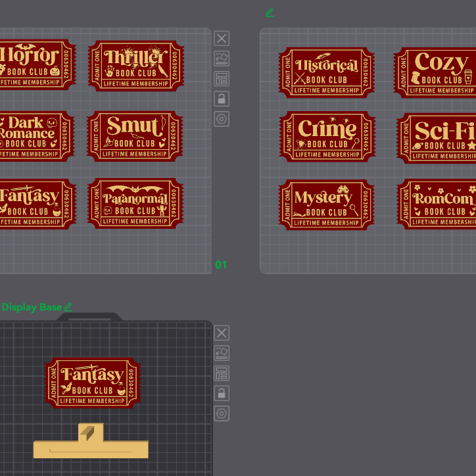Select the Historical book club ticket
476x476 pixels.
(x=327, y=72)
